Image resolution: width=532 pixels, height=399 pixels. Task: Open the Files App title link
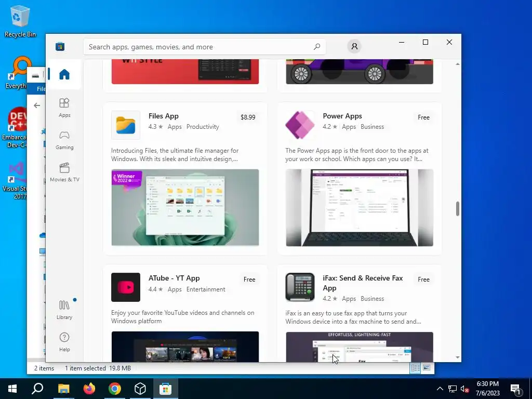(x=164, y=116)
